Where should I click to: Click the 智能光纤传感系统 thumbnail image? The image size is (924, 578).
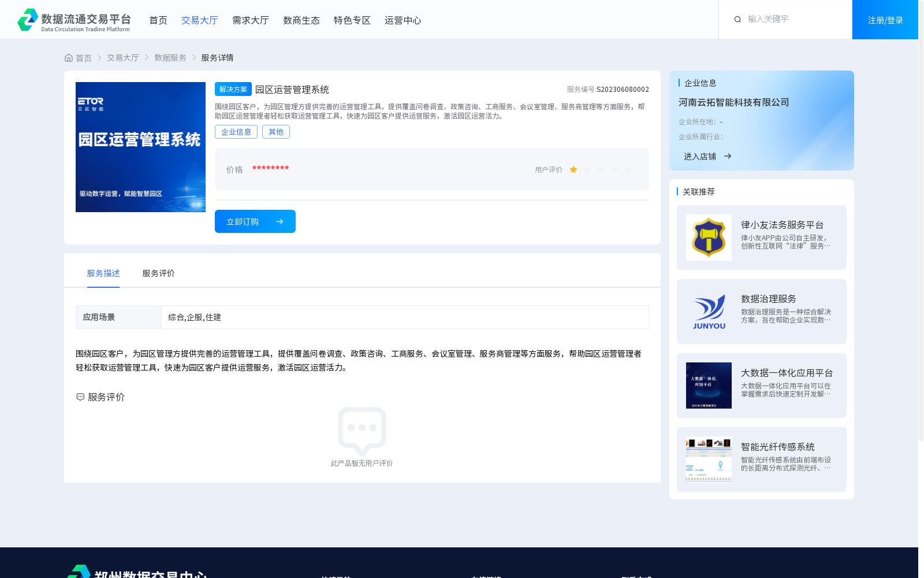[709, 460]
